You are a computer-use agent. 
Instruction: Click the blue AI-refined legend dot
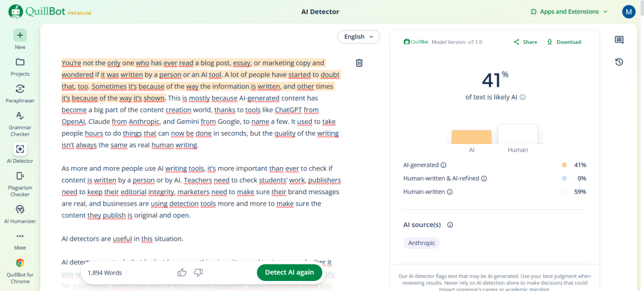tap(564, 178)
